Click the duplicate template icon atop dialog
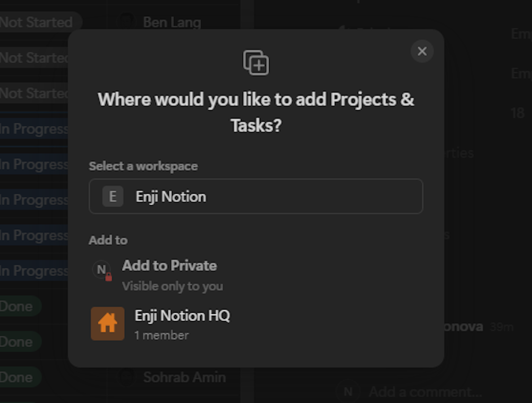The image size is (532, 403). 256,63
